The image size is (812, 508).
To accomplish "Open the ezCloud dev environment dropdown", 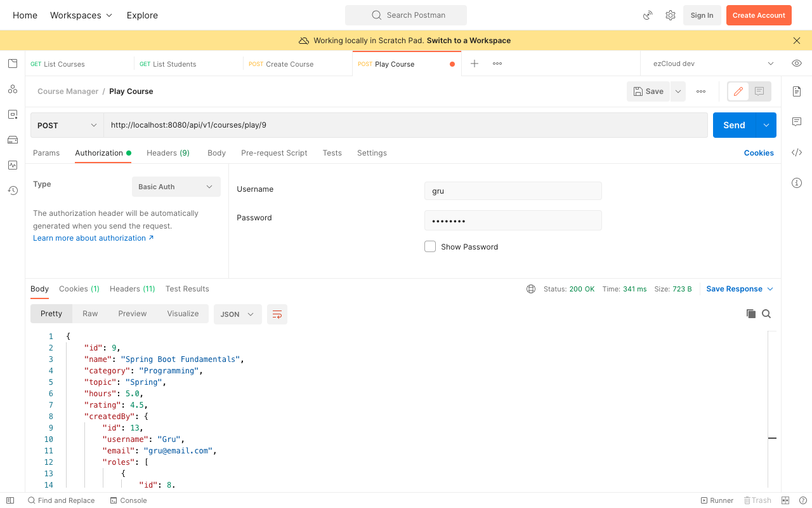I will (x=714, y=63).
